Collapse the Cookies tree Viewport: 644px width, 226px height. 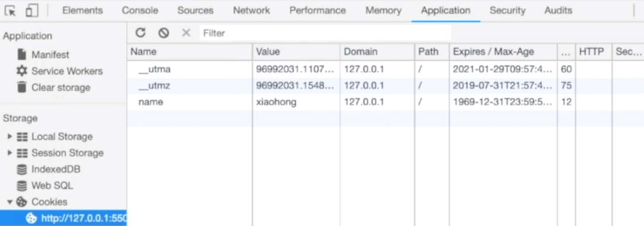click(x=10, y=202)
